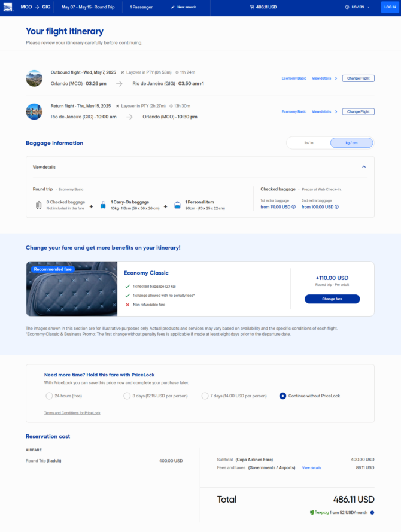Image resolution: width=401 pixels, height=532 pixels.
Task: Click the 'Economy Classic' heading
Action: point(146,273)
